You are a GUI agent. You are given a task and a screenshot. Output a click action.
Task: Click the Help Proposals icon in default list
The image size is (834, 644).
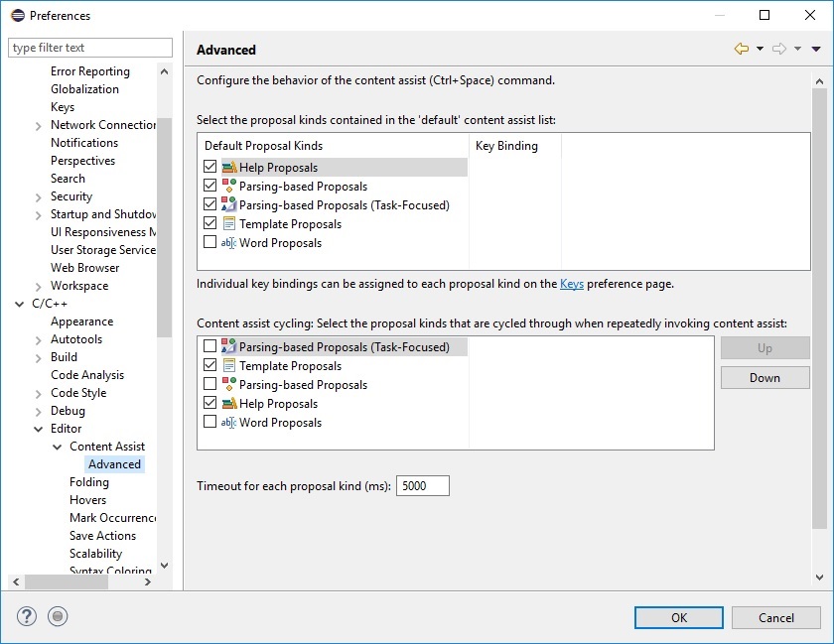tap(228, 168)
